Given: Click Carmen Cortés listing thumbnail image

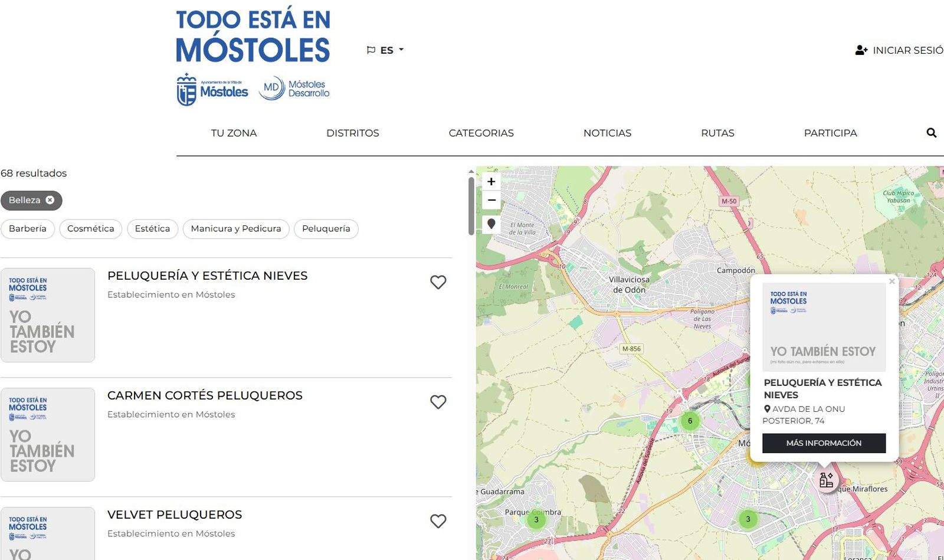Looking at the screenshot, I should [x=48, y=434].
